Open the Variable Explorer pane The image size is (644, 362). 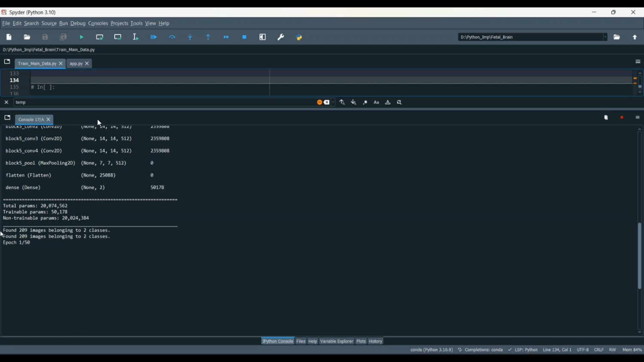tap(337, 341)
